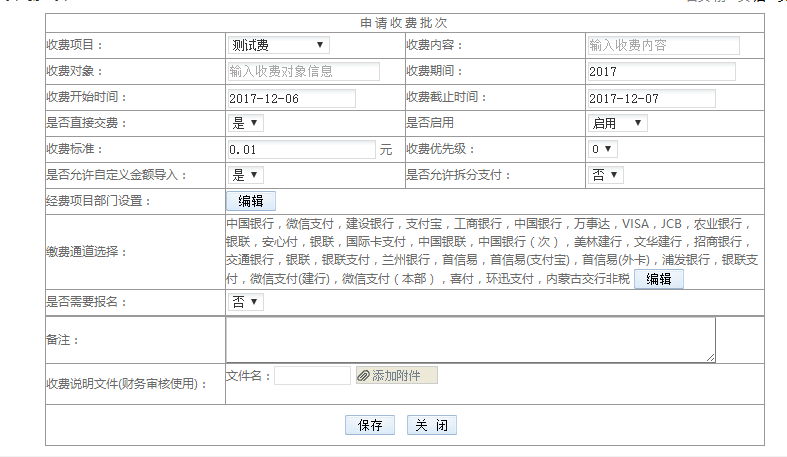Focus the 备注 remarks text area
The height and width of the screenshot is (457, 787).
coord(470,339)
